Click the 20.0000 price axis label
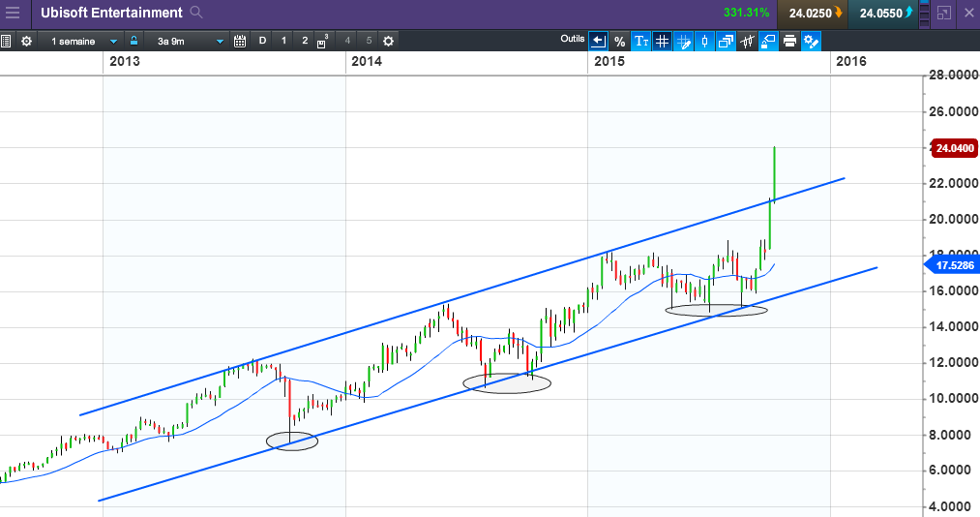The width and height of the screenshot is (980, 517). (x=953, y=219)
